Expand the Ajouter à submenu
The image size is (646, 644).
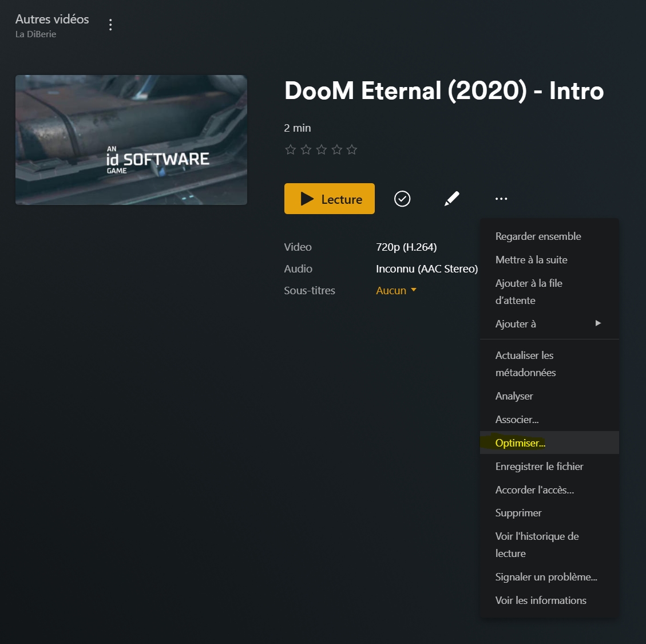549,323
